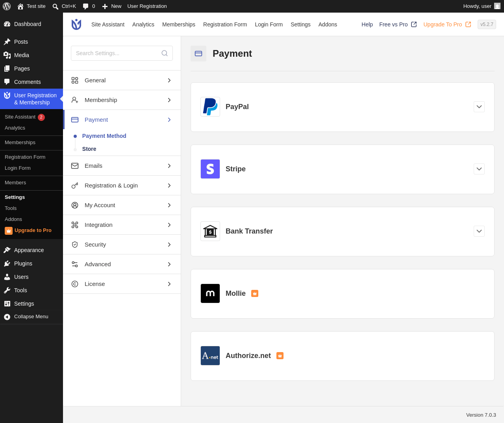504x423 pixels.
Task: Click the New button in admin bar
Action: [x=112, y=6]
